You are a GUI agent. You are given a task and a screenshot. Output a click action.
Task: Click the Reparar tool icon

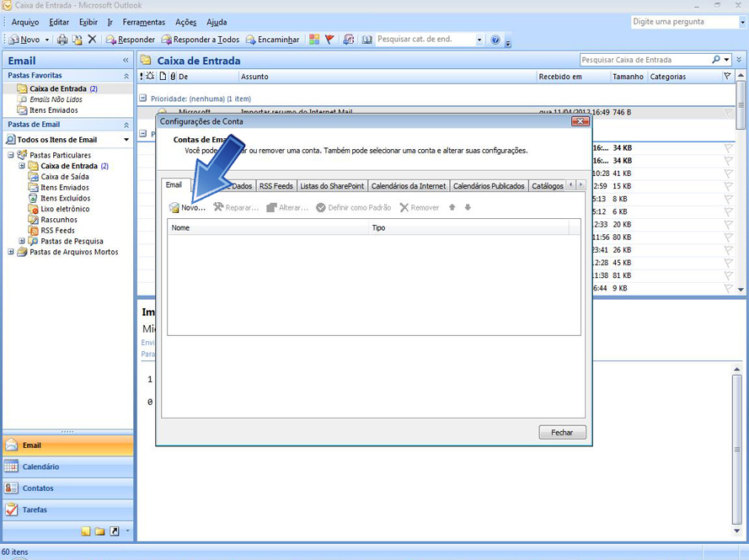tap(218, 207)
